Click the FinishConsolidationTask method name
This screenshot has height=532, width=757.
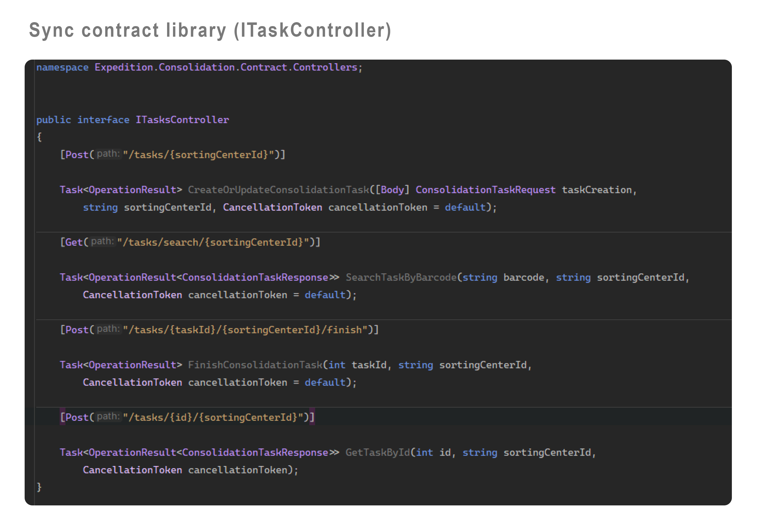click(255, 365)
